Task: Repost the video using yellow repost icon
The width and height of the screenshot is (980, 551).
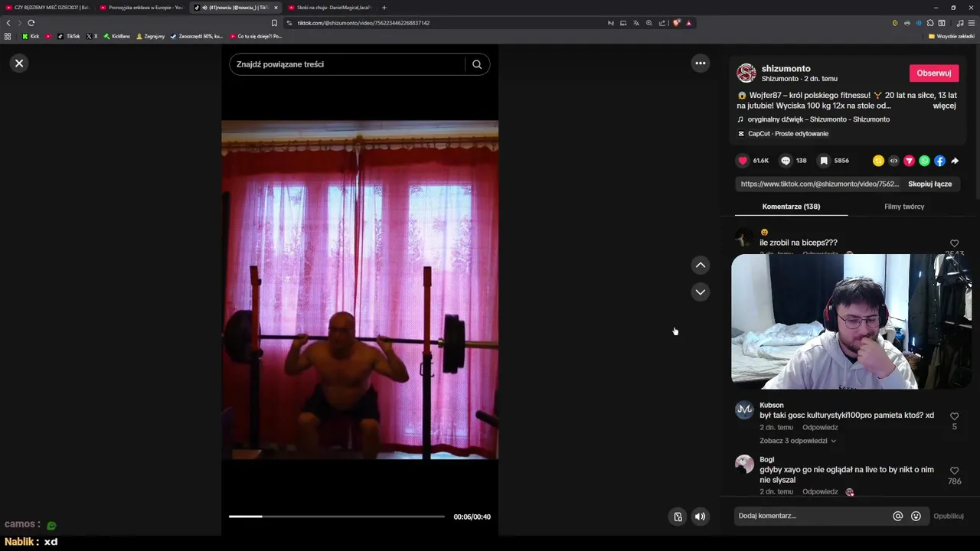Action: point(878,161)
